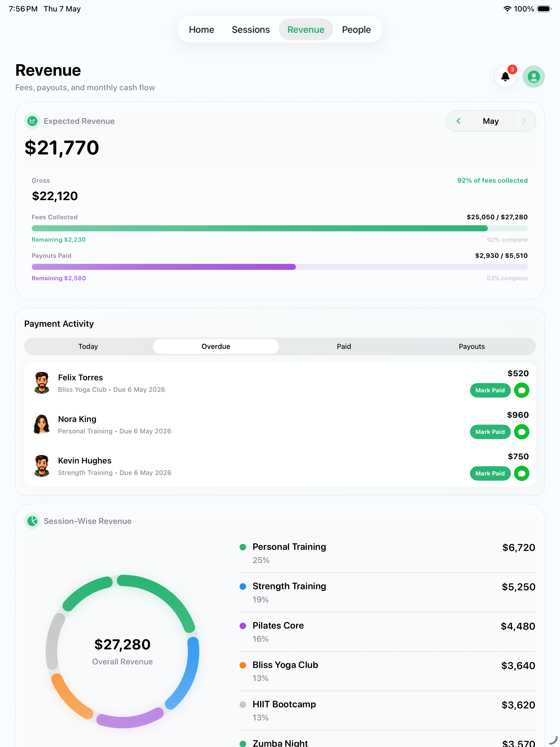
Task: Select the Payouts payment segment
Action: pyautogui.click(x=471, y=346)
